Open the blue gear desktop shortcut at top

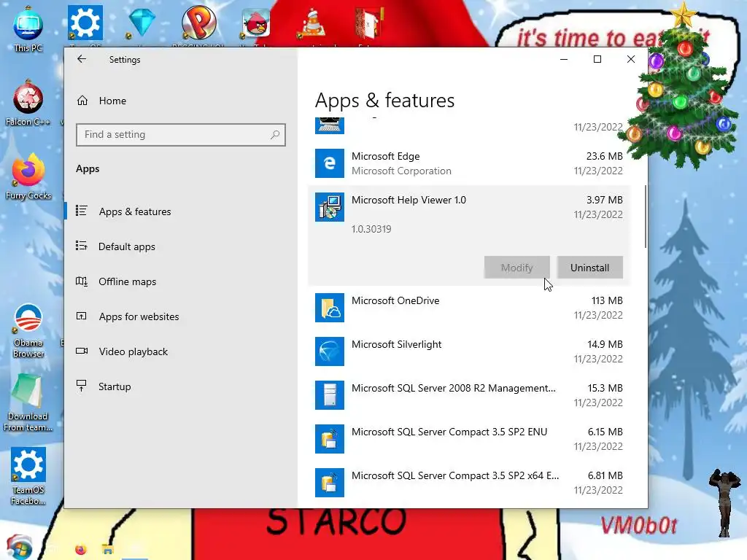[x=85, y=23]
